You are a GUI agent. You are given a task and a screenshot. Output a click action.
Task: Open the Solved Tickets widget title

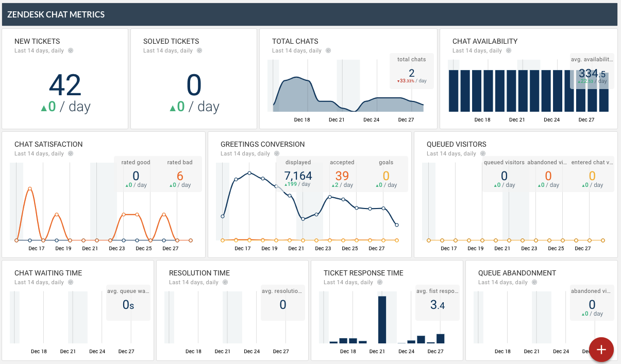click(171, 41)
